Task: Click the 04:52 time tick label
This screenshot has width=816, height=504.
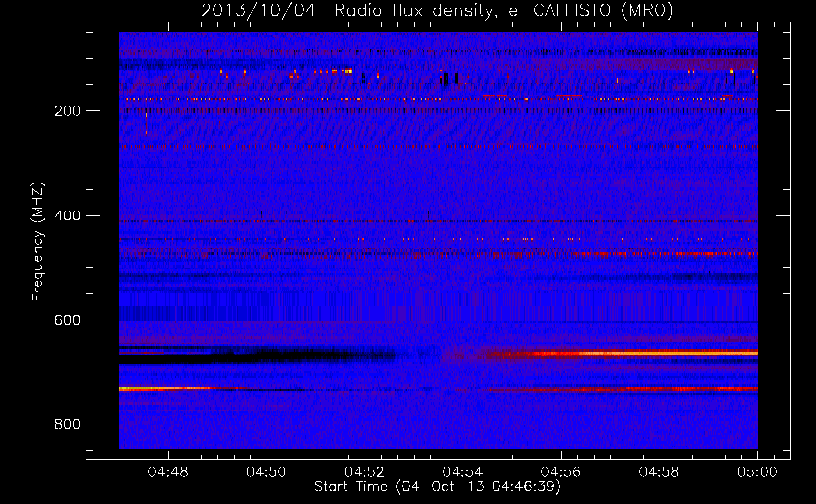Action: point(365,472)
